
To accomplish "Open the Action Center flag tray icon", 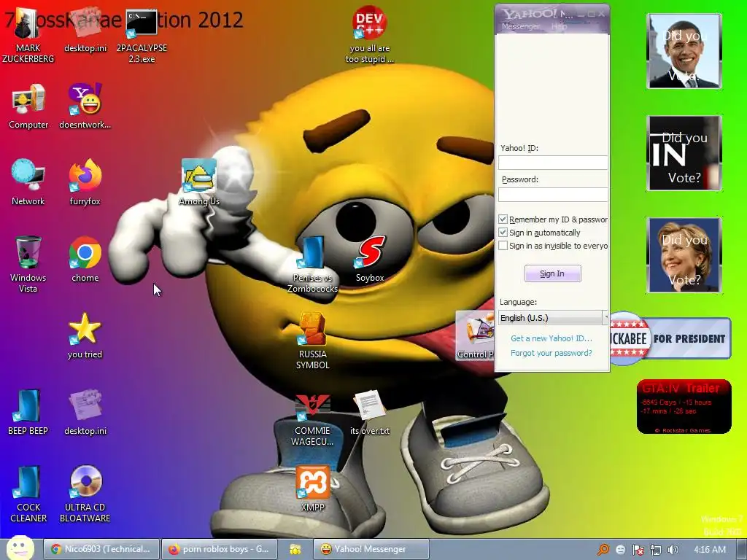I will (x=638, y=550).
